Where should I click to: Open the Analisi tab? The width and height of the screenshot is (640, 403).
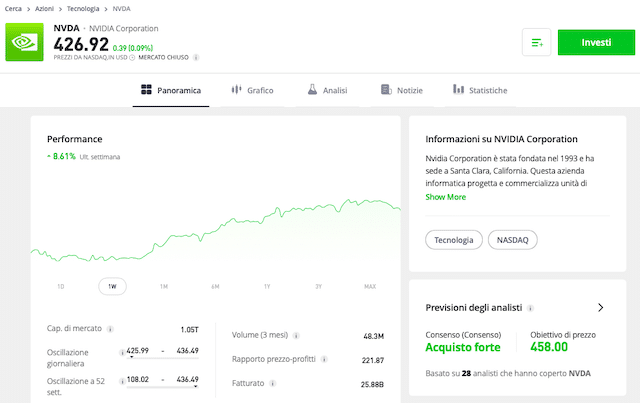pyautogui.click(x=327, y=90)
